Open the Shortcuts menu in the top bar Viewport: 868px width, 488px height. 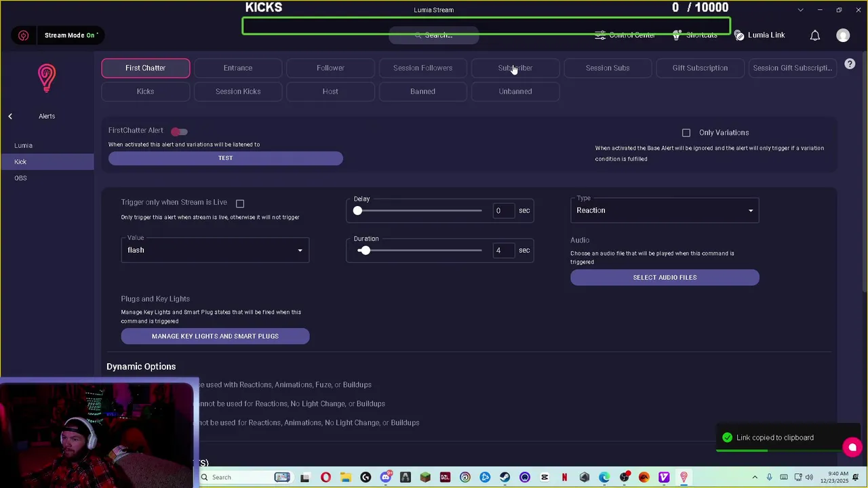695,35
